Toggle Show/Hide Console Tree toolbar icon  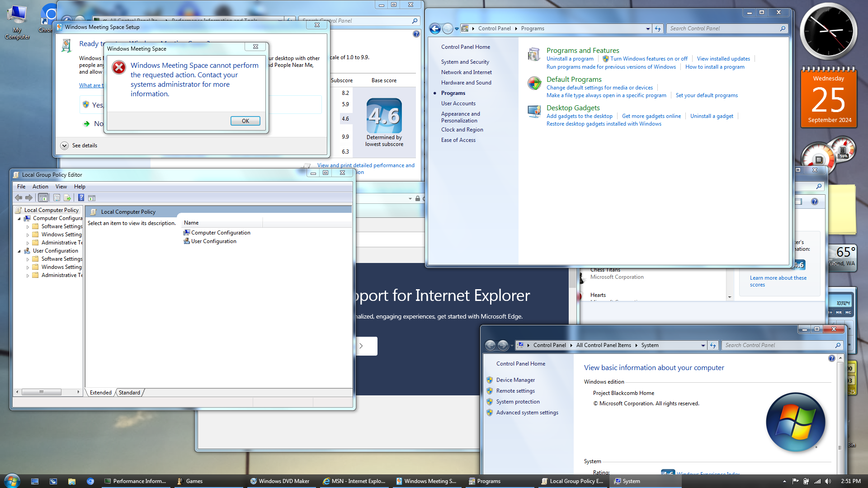tap(43, 198)
